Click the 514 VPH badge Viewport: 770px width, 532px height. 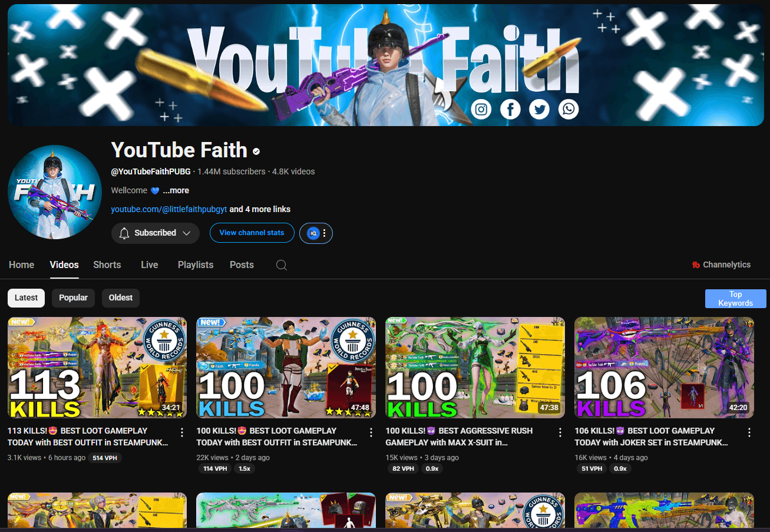(x=105, y=458)
